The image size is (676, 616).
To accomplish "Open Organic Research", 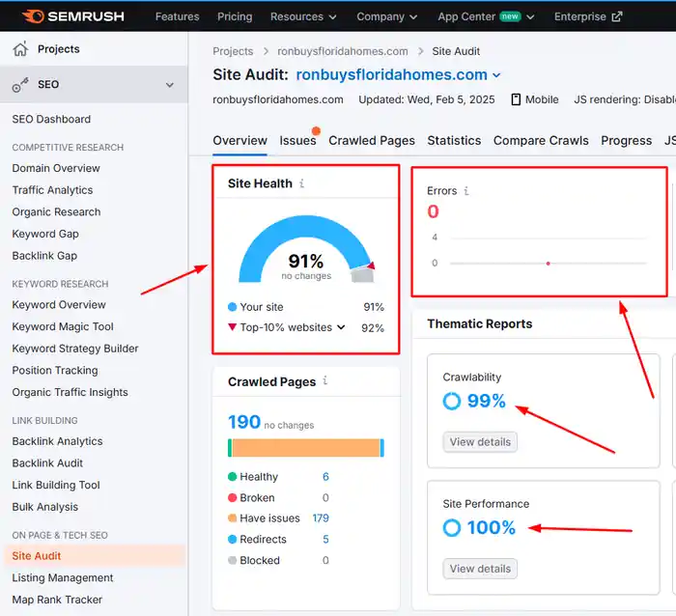I will point(56,212).
